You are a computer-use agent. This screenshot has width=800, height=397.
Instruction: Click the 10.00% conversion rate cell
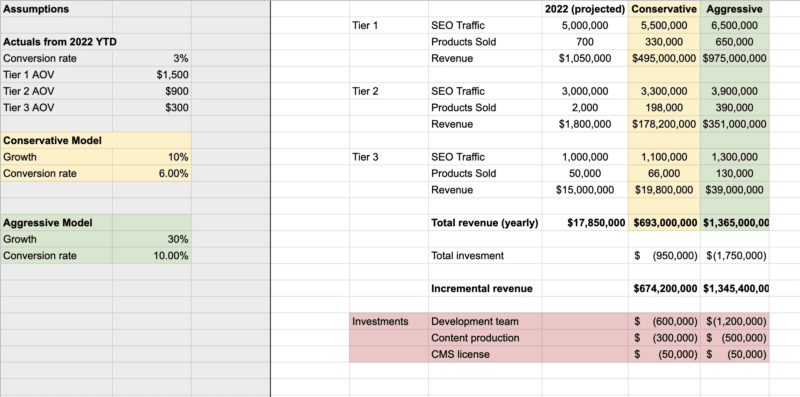pos(152,255)
